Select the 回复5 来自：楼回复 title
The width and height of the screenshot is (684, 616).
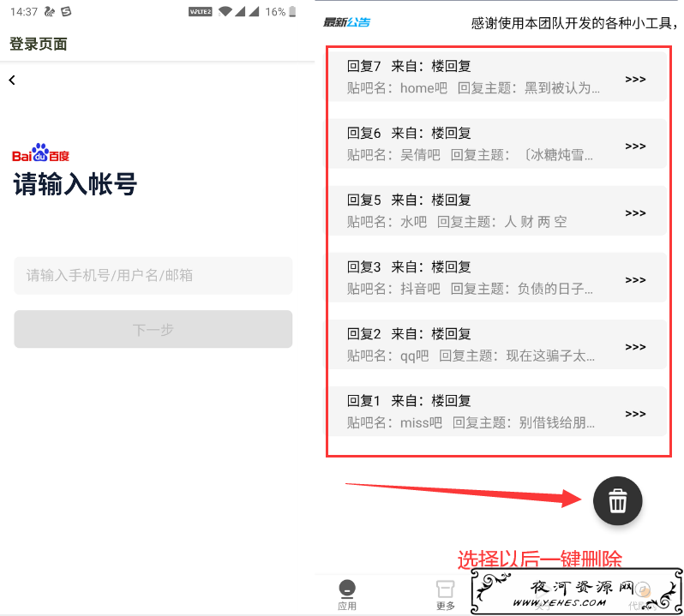(x=409, y=200)
